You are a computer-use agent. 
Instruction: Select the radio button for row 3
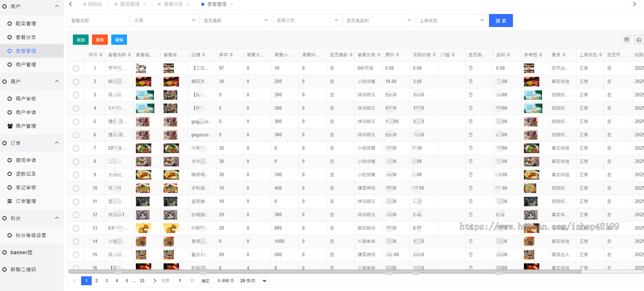click(x=76, y=95)
